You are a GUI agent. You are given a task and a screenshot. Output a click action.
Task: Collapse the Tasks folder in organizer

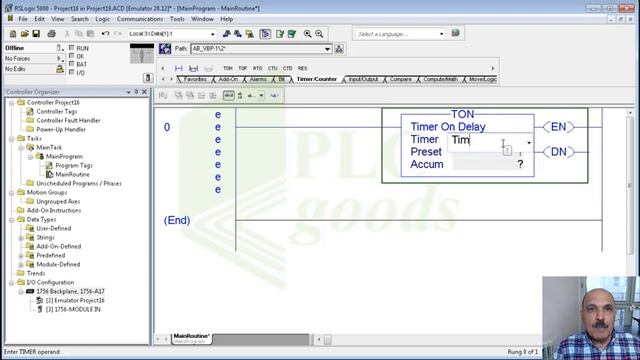[x=12, y=139]
